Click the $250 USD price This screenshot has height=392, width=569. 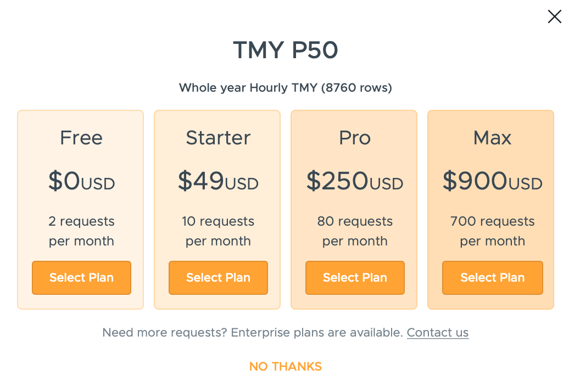[x=355, y=181]
